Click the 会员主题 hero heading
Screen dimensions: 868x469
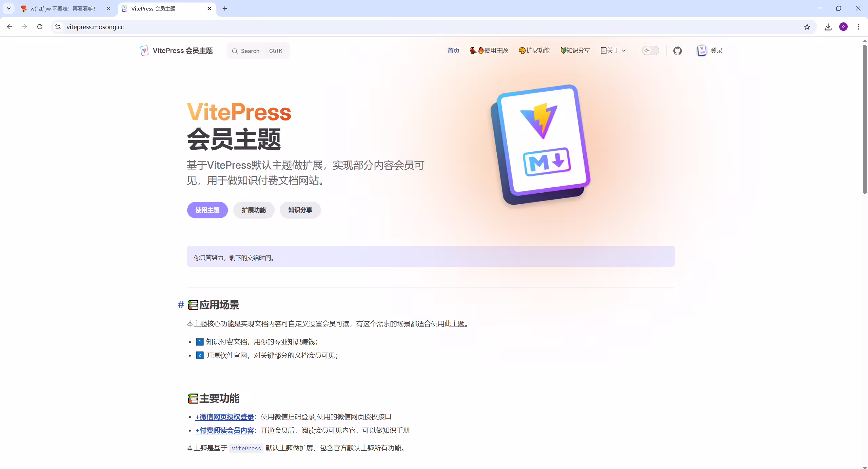click(x=234, y=139)
